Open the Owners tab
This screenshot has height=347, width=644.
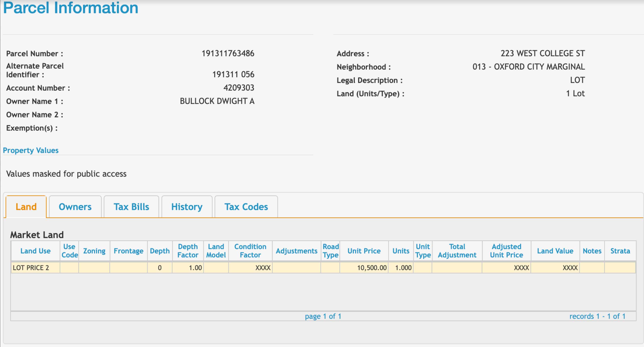pos(75,207)
